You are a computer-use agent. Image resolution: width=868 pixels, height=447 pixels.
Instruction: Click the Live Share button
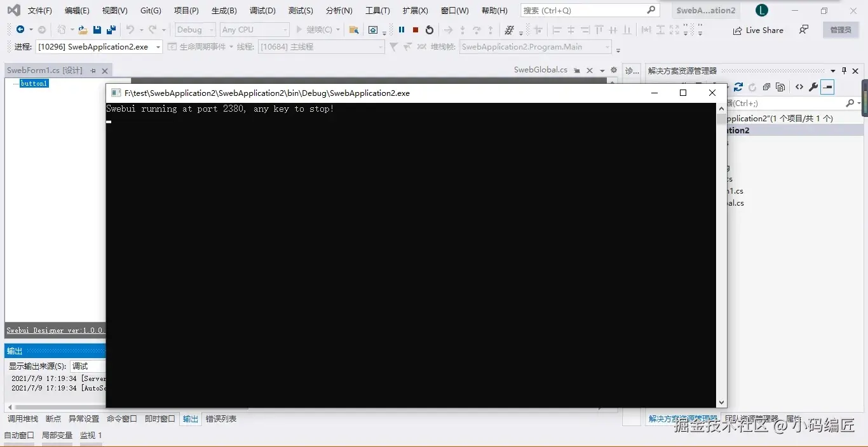(758, 30)
